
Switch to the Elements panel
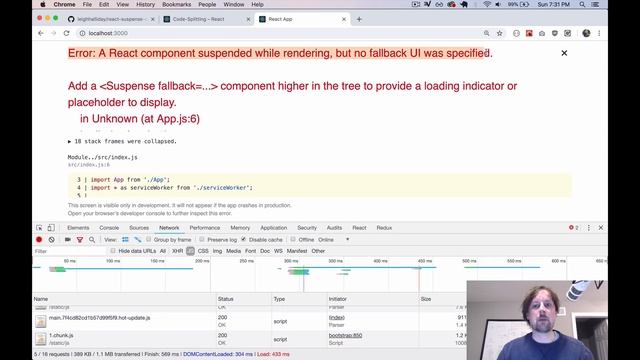point(78,228)
